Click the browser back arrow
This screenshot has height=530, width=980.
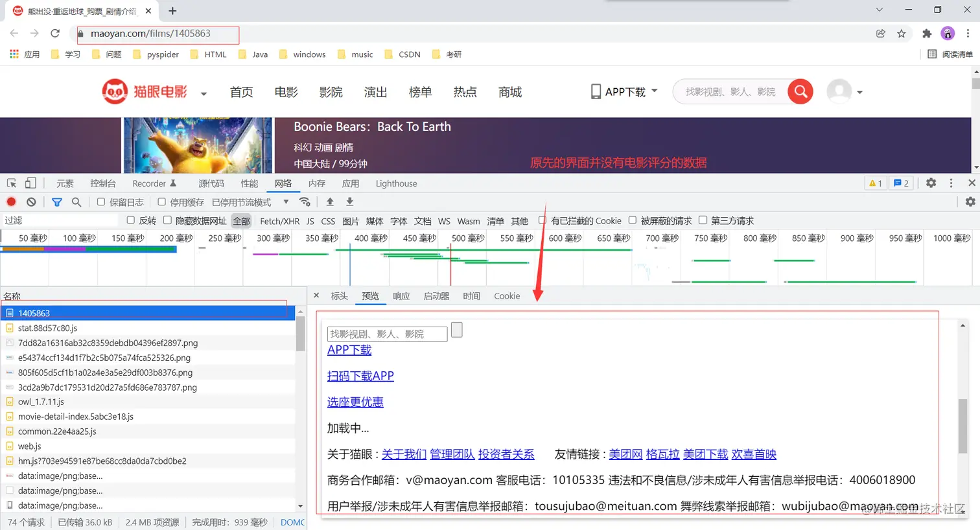point(14,33)
